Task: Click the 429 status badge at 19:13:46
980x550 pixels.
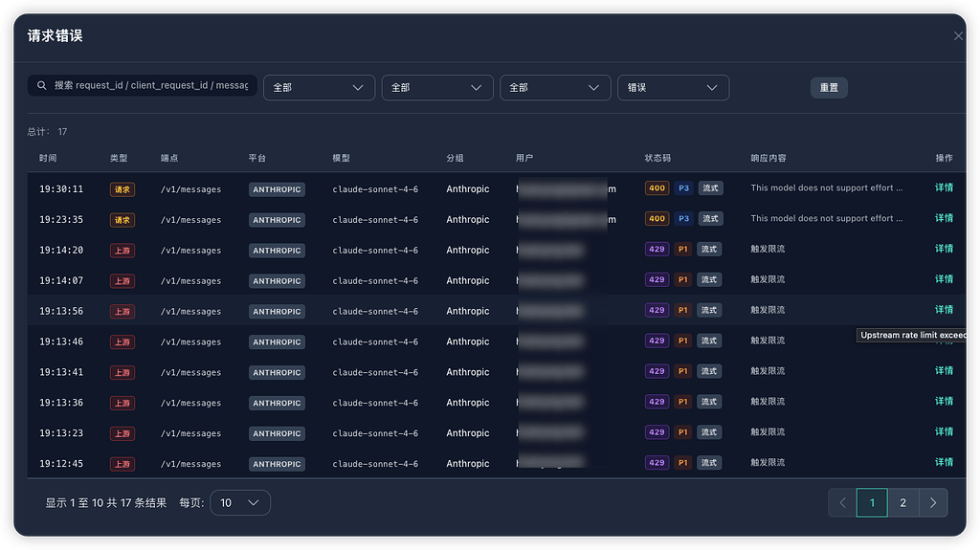Action: pos(657,341)
